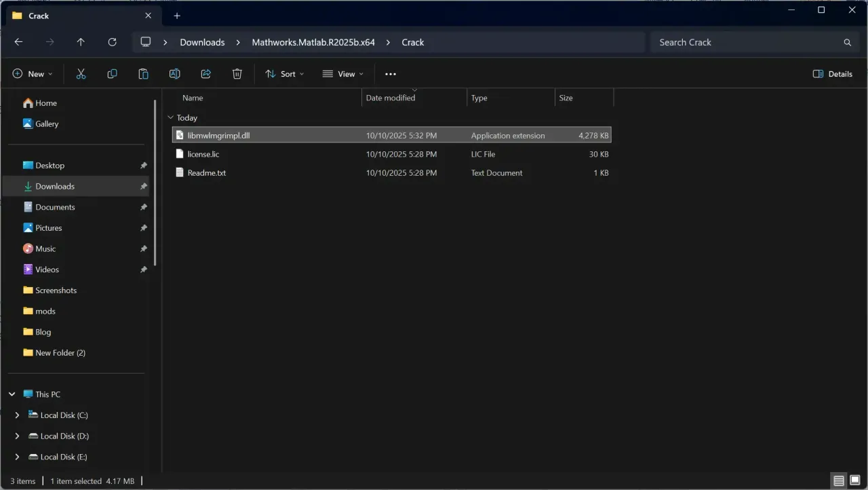Select the license.lic file

tap(391, 154)
